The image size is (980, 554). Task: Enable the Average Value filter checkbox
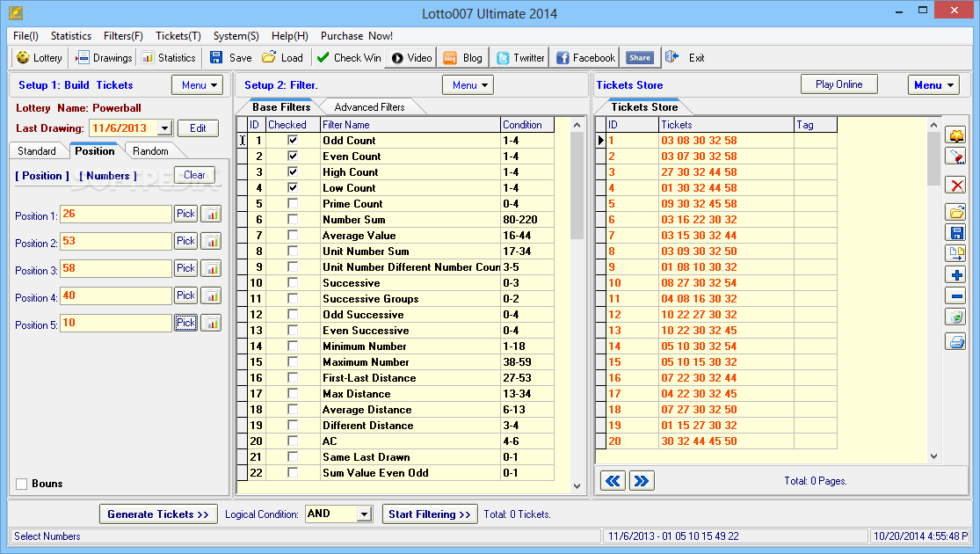click(x=293, y=235)
